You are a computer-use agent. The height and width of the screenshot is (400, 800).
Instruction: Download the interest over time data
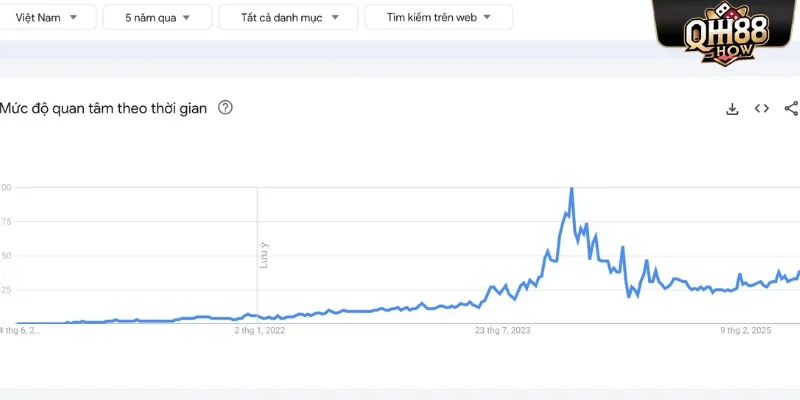pos(732,109)
